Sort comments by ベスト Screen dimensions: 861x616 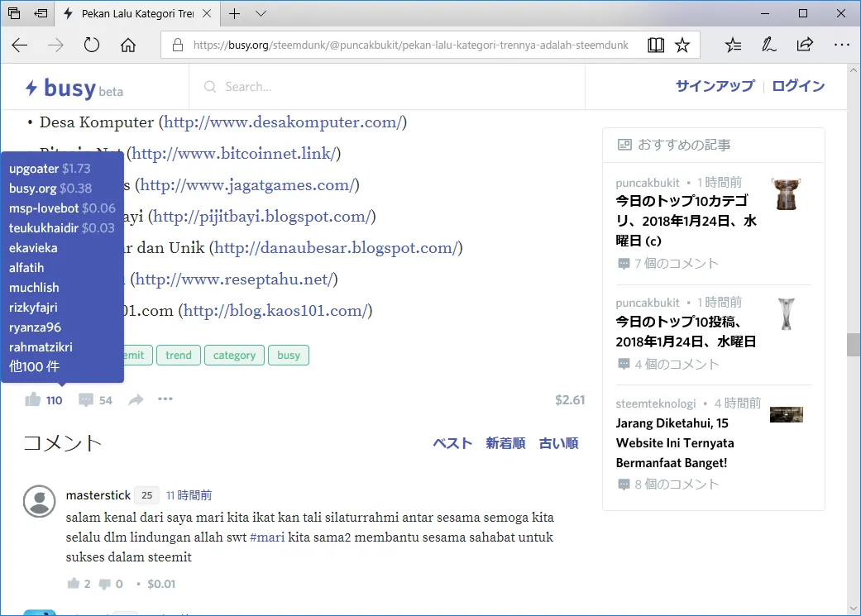[452, 444]
